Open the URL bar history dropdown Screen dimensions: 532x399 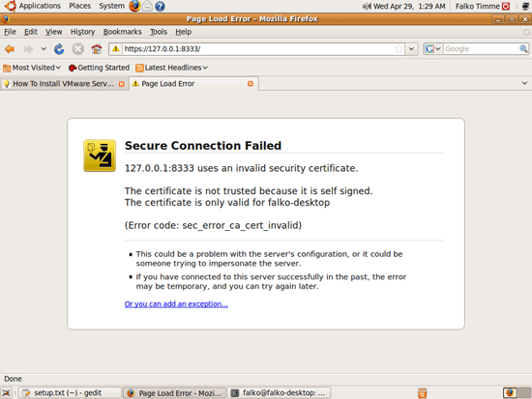(x=411, y=49)
